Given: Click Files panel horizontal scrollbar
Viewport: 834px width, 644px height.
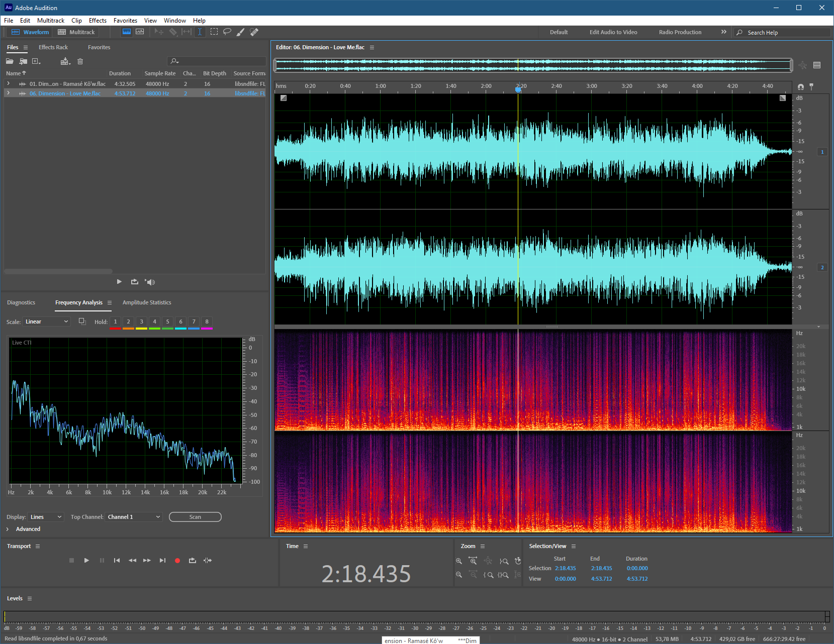Looking at the screenshot, I should tap(58, 271).
